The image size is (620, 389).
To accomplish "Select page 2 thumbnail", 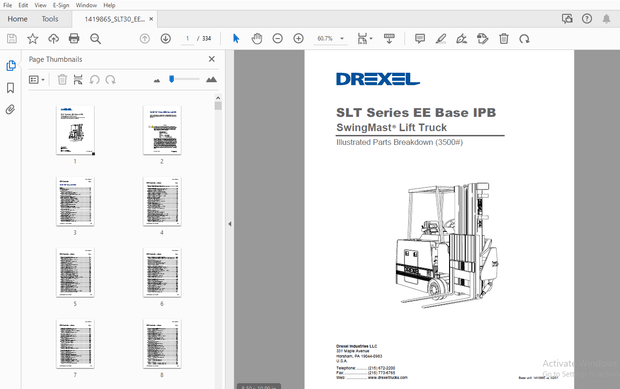I will point(162,130).
